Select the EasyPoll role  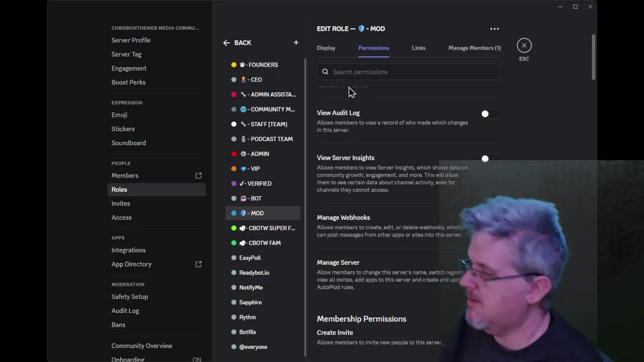[x=263, y=257]
